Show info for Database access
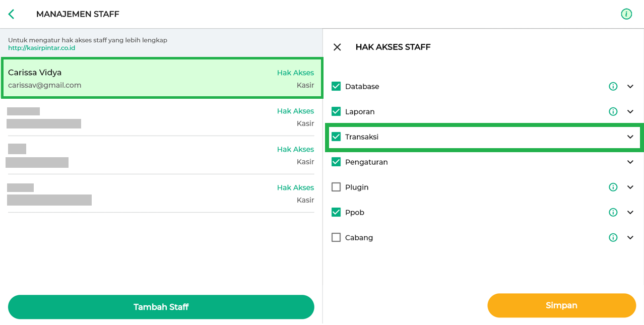The image size is (644, 325). coord(613,87)
